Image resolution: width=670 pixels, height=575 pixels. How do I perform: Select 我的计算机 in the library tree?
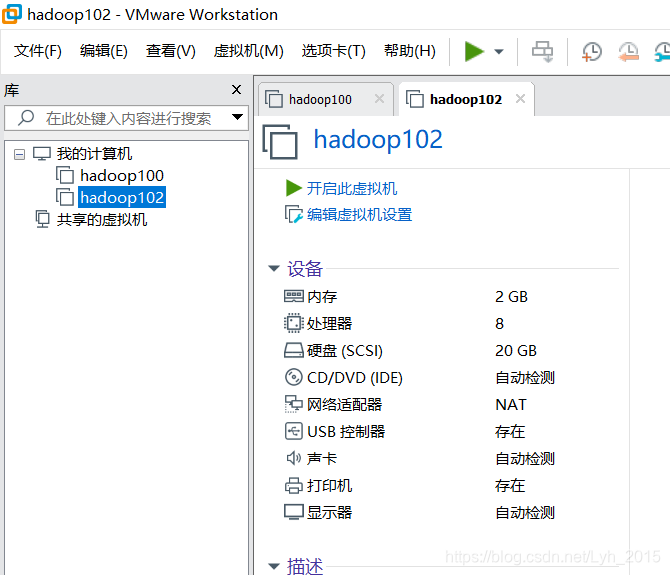tap(94, 154)
